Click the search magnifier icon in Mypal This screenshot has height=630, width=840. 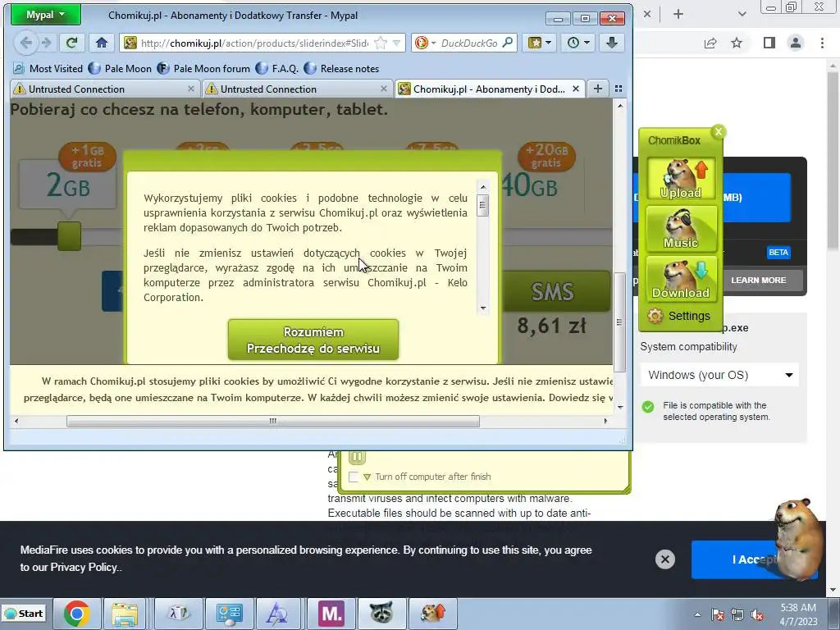(507, 43)
